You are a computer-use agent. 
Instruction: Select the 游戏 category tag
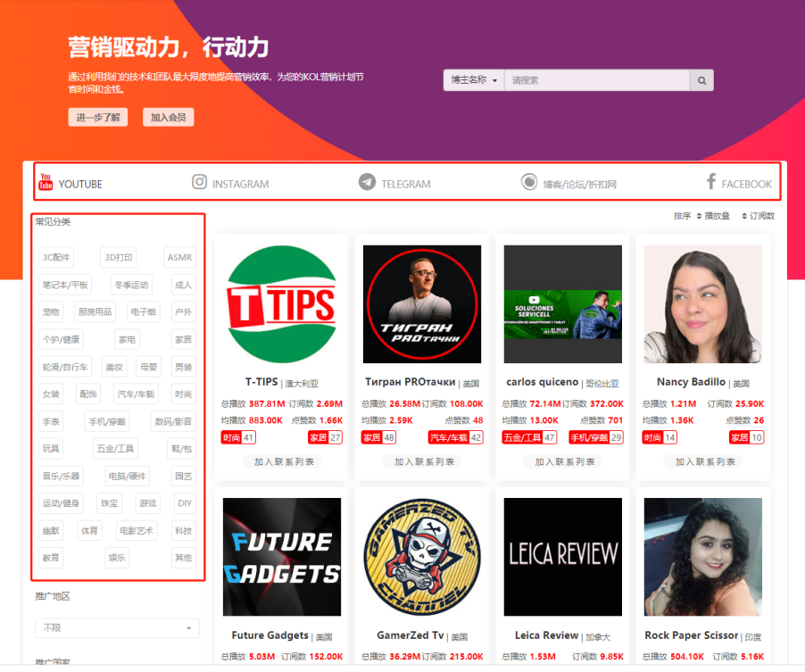pyautogui.click(x=147, y=503)
